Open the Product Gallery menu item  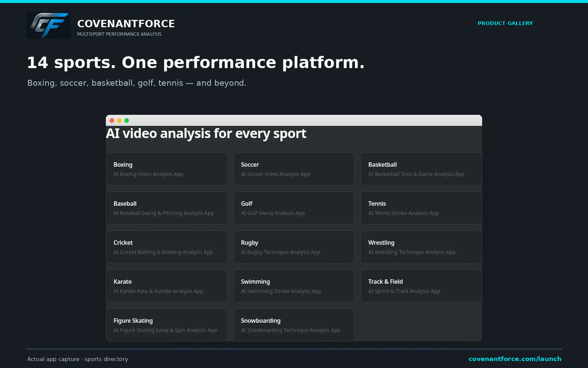tap(505, 23)
